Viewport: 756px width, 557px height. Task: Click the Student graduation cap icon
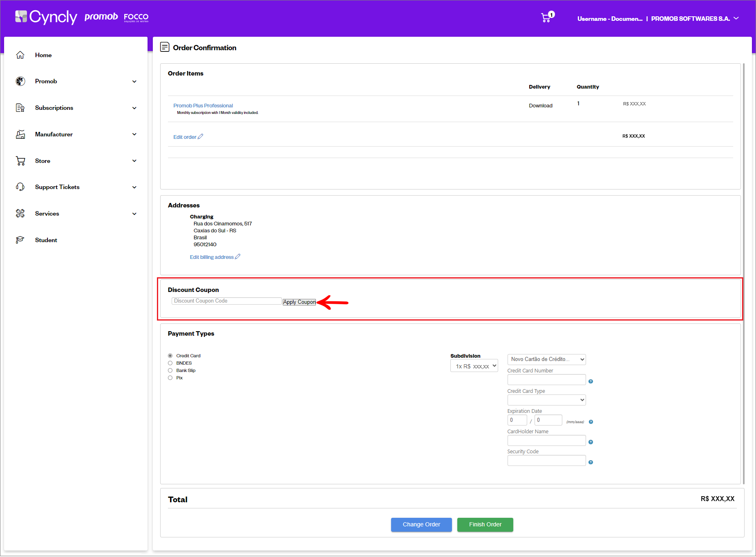pyautogui.click(x=20, y=240)
